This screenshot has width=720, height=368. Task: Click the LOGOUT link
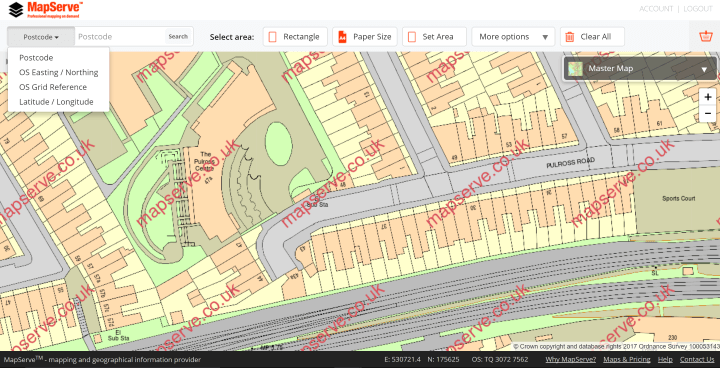point(698,9)
